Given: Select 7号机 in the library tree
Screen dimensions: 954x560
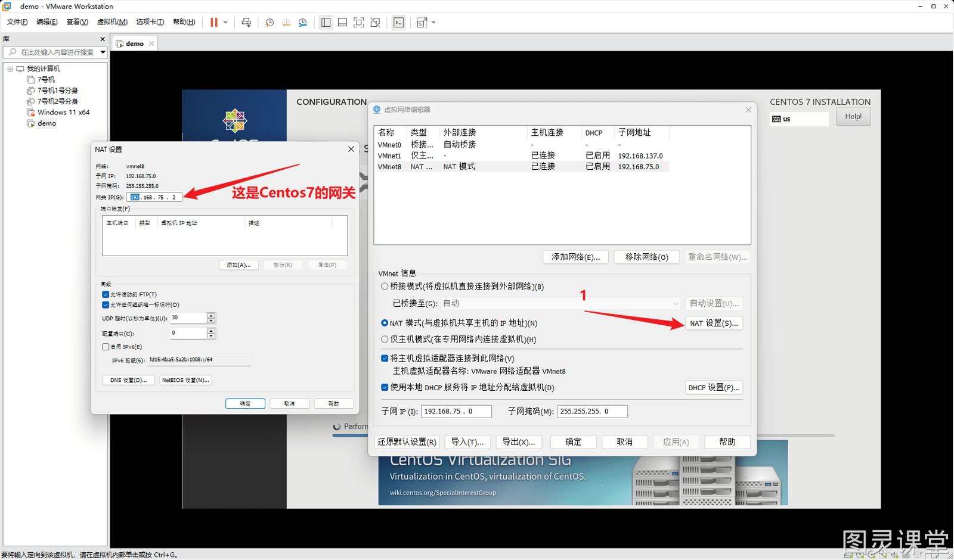Looking at the screenshot, I should pos(46,79).
